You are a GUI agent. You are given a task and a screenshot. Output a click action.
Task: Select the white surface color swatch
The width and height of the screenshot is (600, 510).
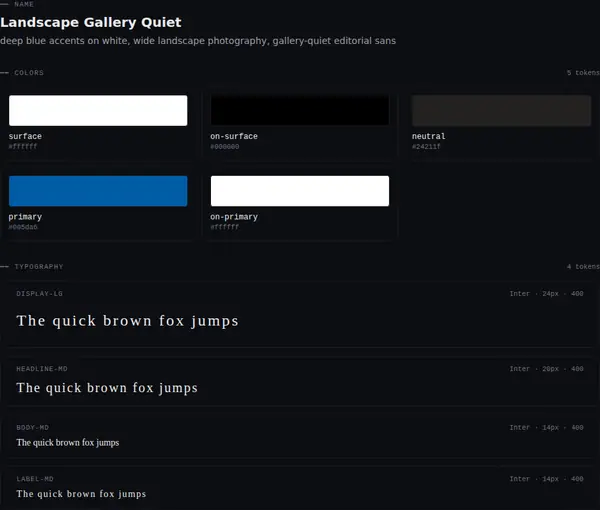click(x=98, y=111)
